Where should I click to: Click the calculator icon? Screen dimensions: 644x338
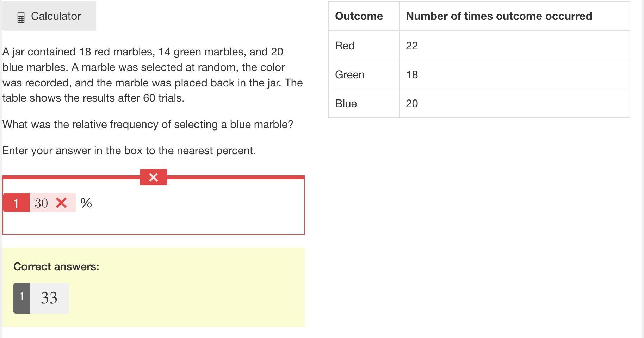(21, 17)
